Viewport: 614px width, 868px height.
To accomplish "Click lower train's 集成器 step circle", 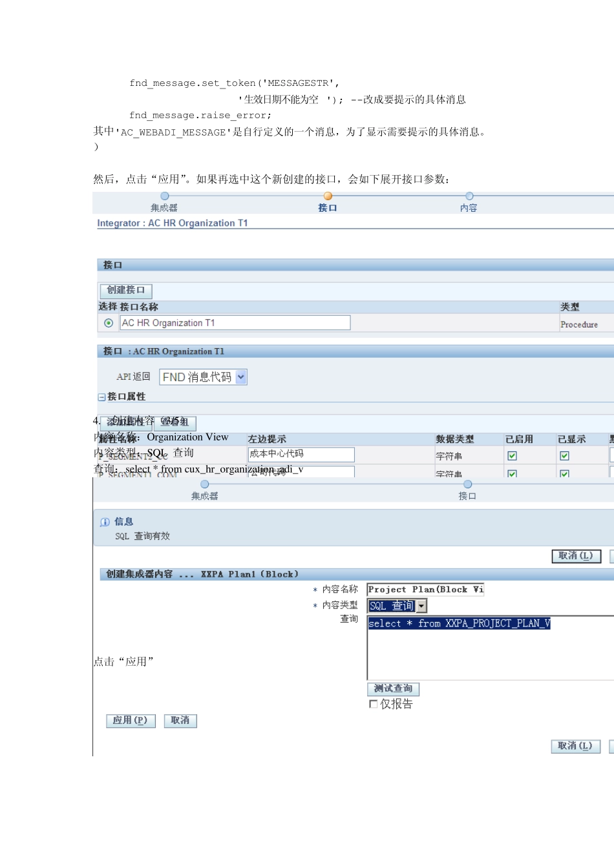I will pyautogui.click(x=205, y=484).
